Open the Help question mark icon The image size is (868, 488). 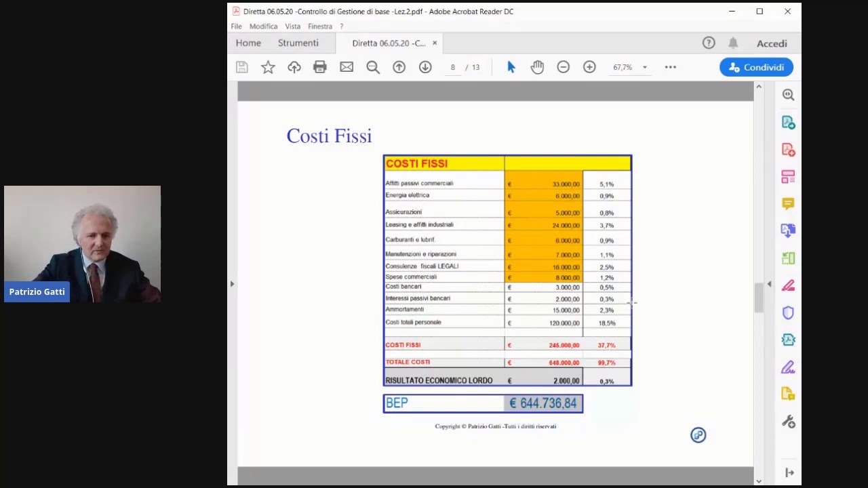point(709,43)
